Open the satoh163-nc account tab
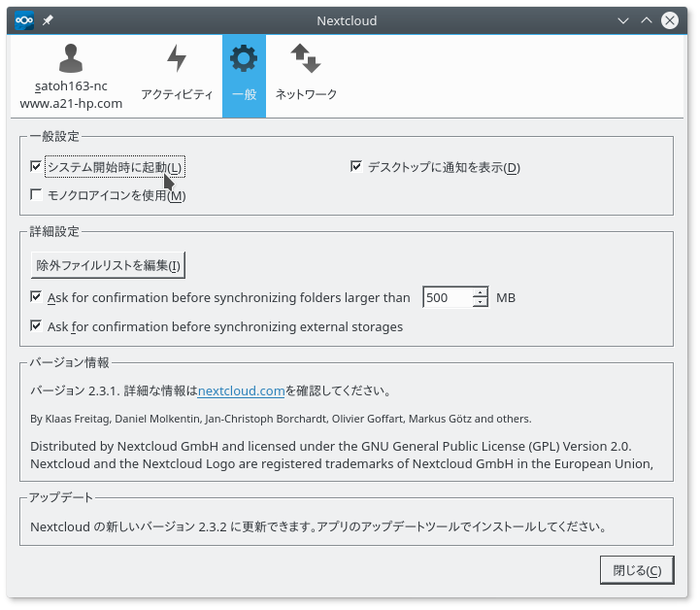 click(x=71, y=77)
